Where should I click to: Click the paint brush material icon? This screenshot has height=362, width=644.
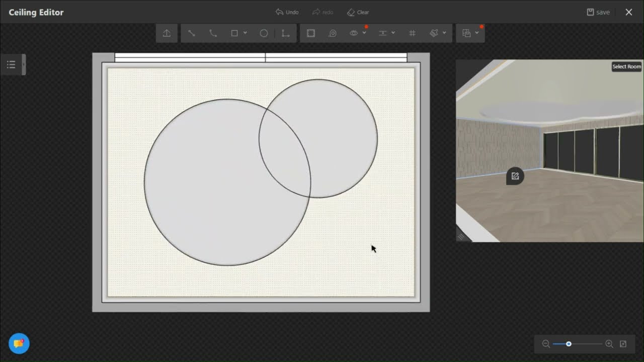click(434, 33)
